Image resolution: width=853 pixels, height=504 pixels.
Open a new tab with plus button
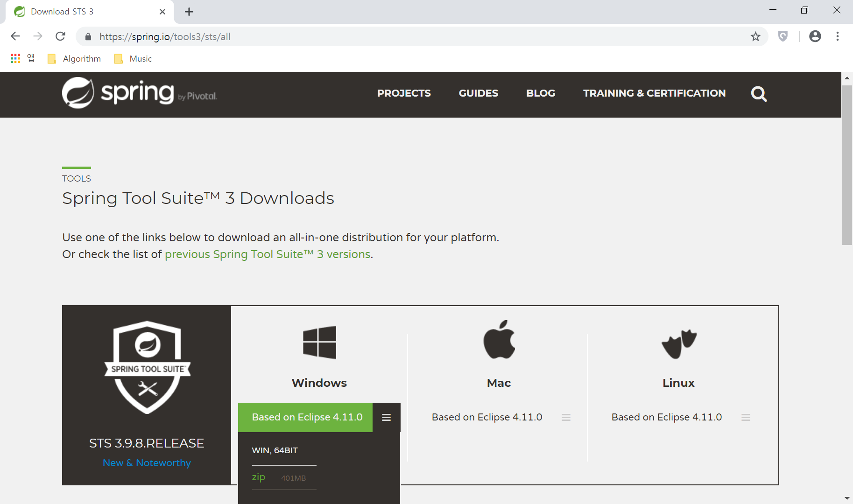tap(189, 12)
